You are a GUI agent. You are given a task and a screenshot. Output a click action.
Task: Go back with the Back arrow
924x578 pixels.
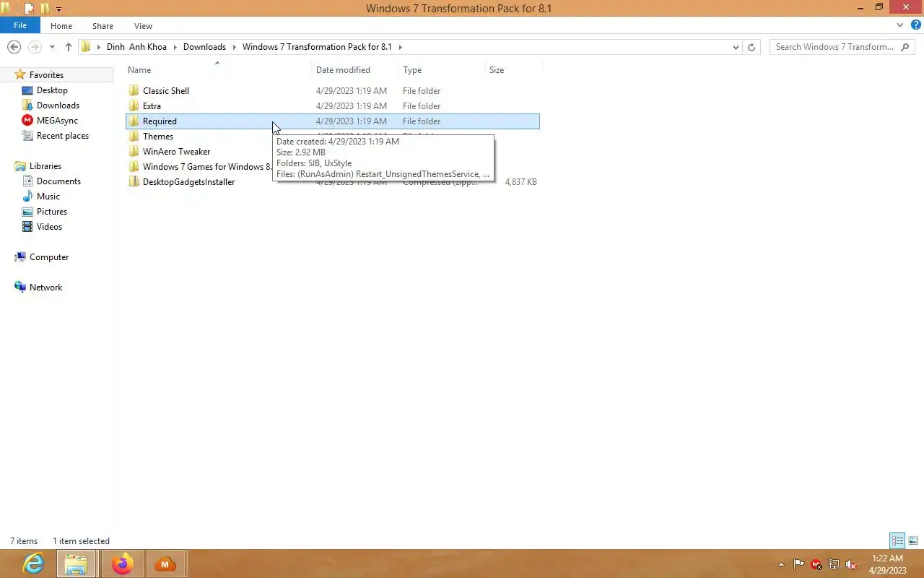pyautogui.click(x=14, y=47)
